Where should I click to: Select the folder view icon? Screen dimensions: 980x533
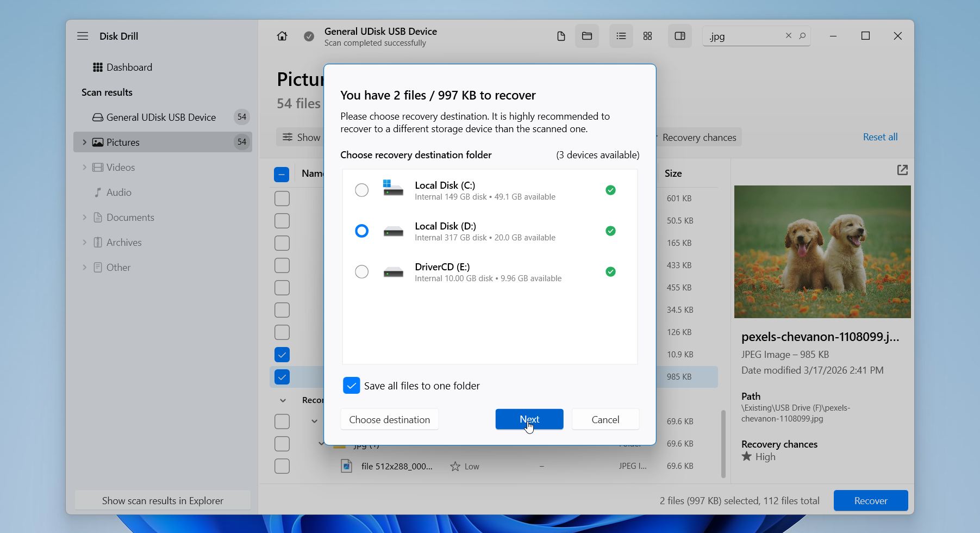pos(587,36)
